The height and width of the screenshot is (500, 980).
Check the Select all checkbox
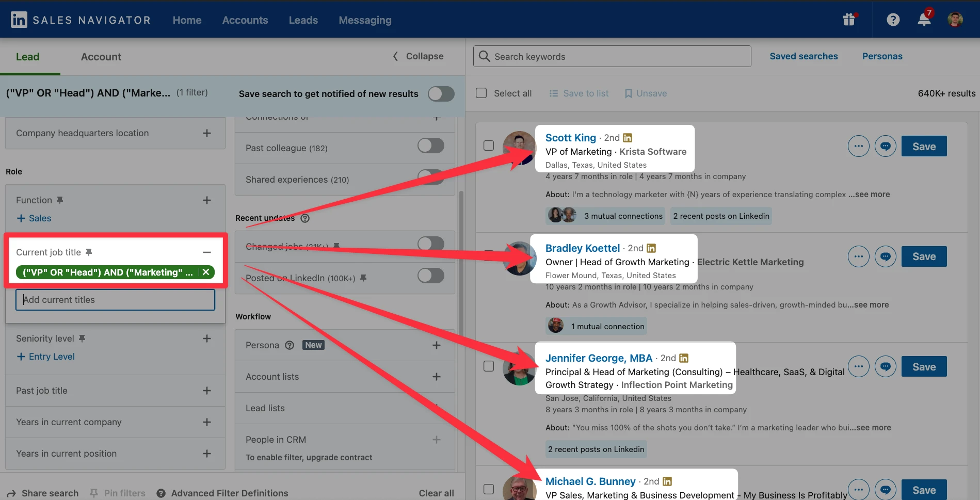pos(481,93)
